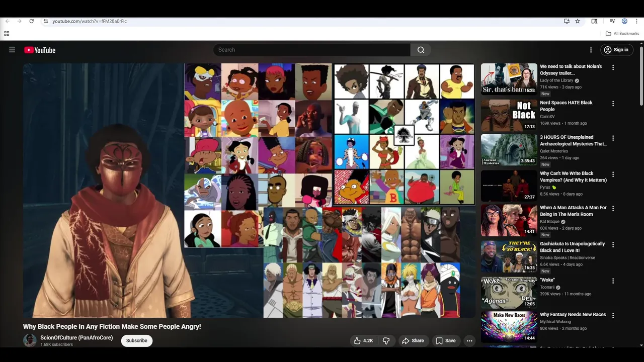Open thumbnail for Nerd Spaces HATE Black People
This screenshot has width=644, height=362.
[x=509, y=115]
